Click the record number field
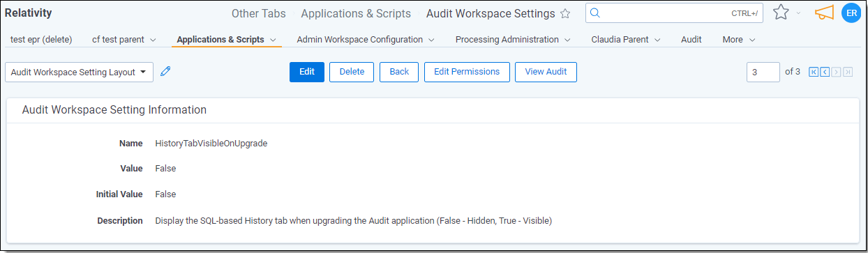 [763, 72]
